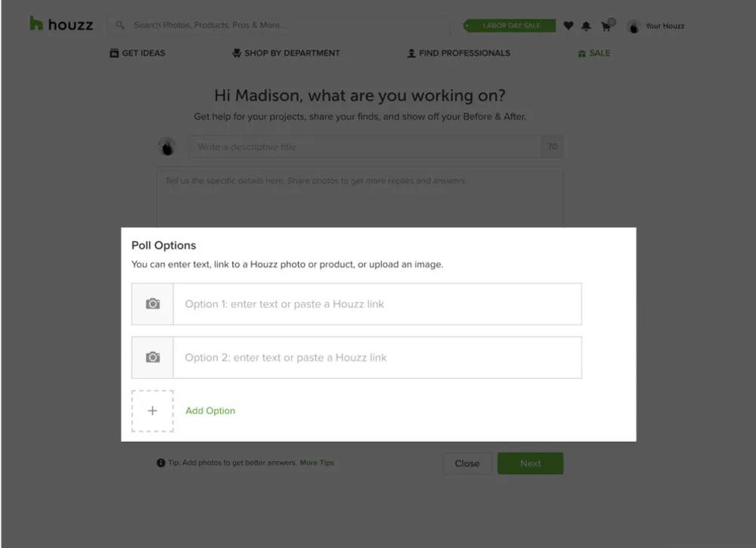
Task: Click the Houzz logo
Action: pos(61,24)
